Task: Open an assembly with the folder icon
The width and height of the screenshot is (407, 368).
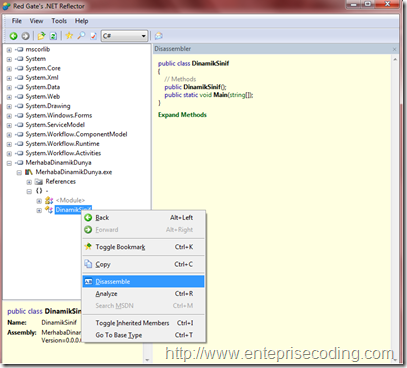Action: coord(41,36)
